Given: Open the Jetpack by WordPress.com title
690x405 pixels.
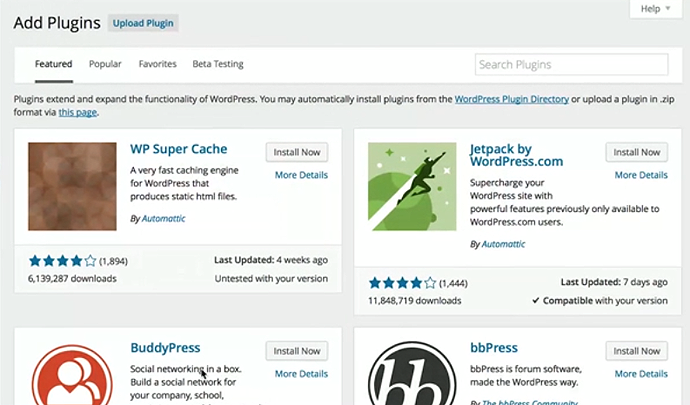Looking at the screenshot, I should pos(516,155).
